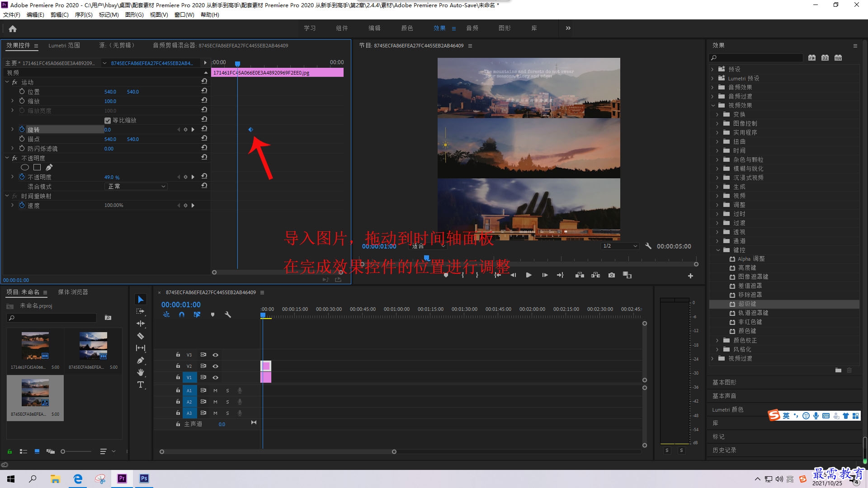Open the Program zoom level dropdown
The width and height of the screenshot is (868, 488).
click(x=428, y=246)
